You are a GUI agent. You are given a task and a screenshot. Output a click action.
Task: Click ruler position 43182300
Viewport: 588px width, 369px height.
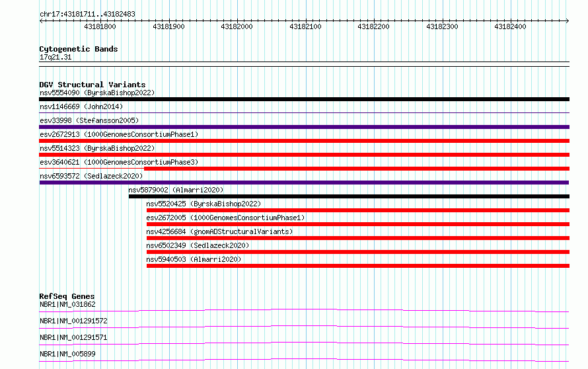442,26
